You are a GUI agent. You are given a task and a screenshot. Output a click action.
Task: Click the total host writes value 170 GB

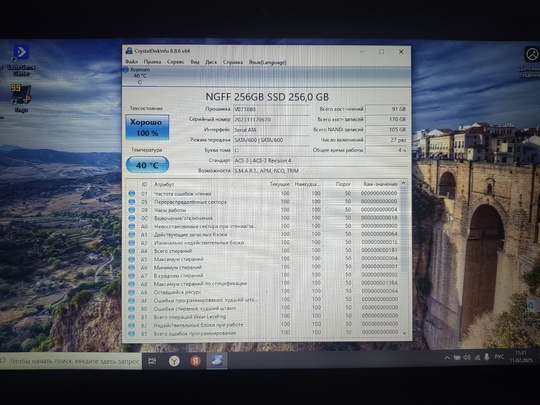(386, 119)
